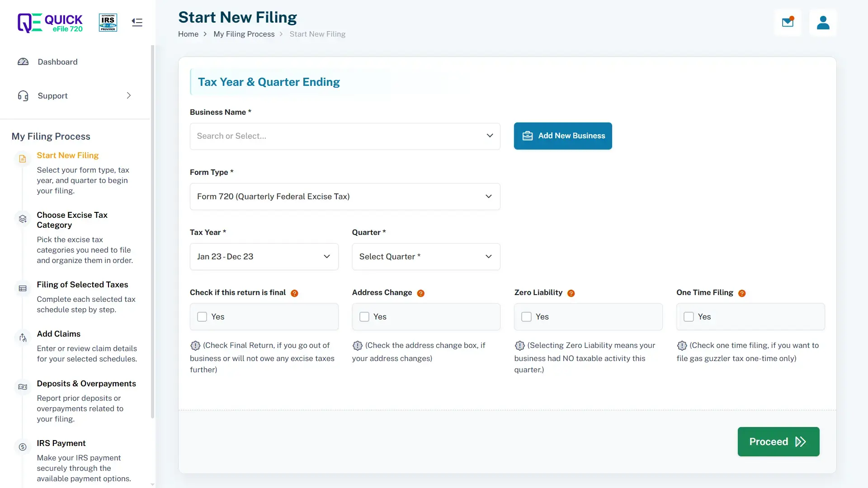The image size is (868, 488).
Task: Open the Select Quarter dropdown
Action: pyautogui.click(x=425, y=257)
